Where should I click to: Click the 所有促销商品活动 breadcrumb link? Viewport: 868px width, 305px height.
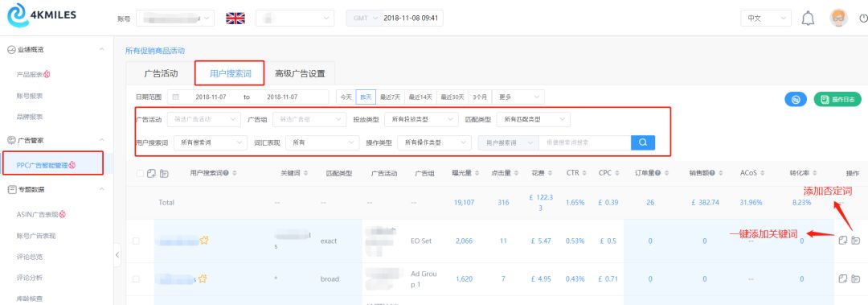click(155, 51)
